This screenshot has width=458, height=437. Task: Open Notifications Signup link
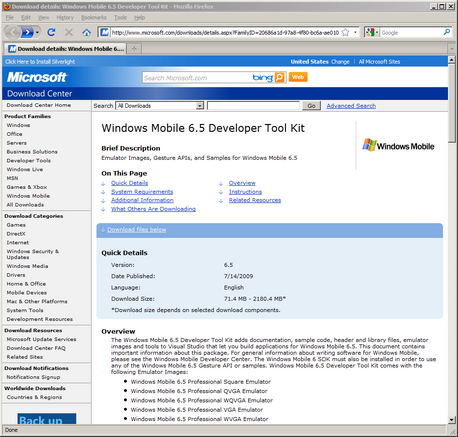coord(33,377)
